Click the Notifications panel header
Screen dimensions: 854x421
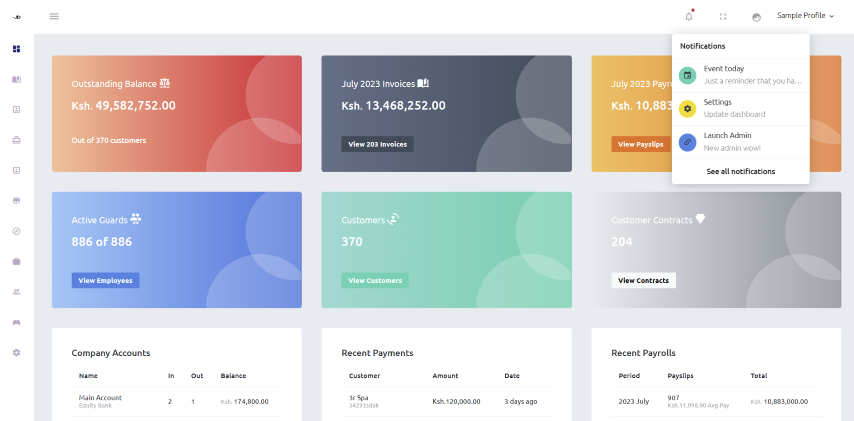point(703,46)
